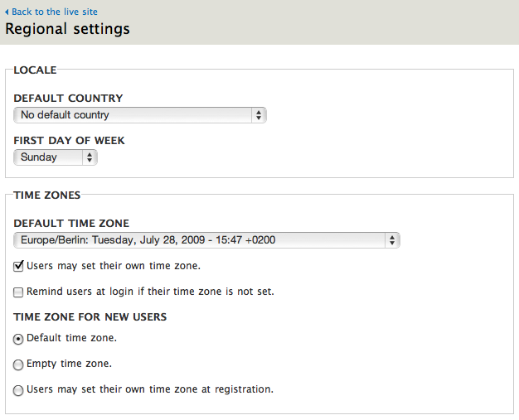
Task: Enable "Remind users at login" checkbox
Action: 18,292
